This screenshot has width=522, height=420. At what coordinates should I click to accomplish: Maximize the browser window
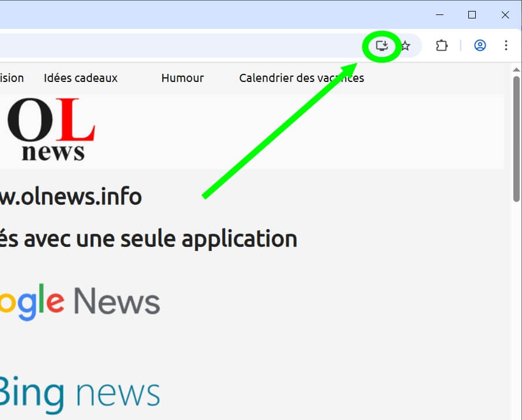(x=472, y=15)
